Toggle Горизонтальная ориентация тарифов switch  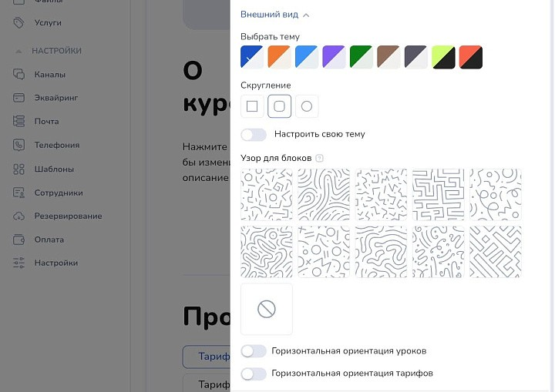click(x=254, y=374)
